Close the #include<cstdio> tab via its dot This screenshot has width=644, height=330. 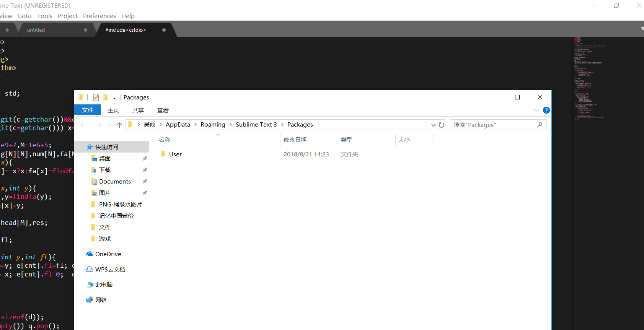(164, 30)
